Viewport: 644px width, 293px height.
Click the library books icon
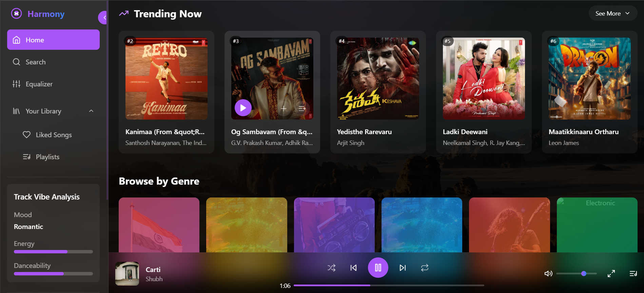pos(16,111)
